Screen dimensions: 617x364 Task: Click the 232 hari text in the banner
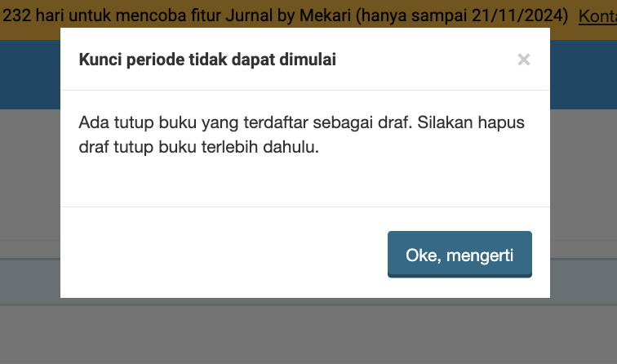(x=33, y=16)
